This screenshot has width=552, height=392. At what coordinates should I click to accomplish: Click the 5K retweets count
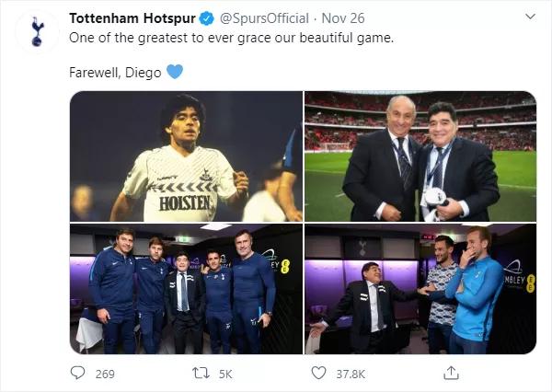coord(227,374)
